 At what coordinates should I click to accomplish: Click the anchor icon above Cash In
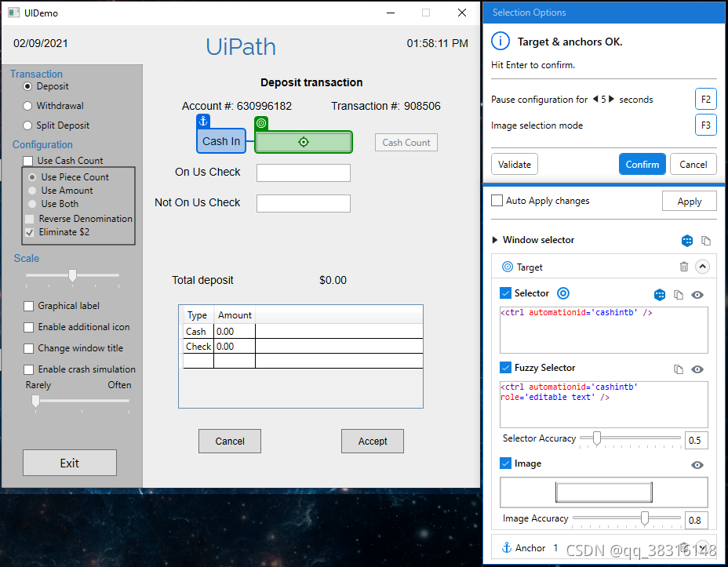[x=203, y=121]
